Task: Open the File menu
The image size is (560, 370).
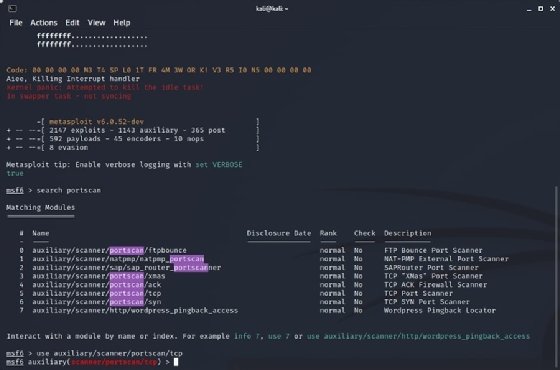Action: tap(16, 23)
